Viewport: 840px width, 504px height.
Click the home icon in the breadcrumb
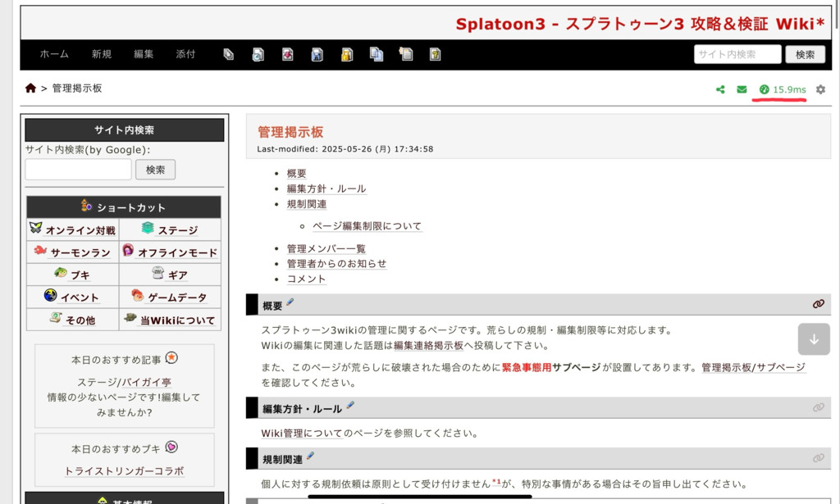point(30,89)
